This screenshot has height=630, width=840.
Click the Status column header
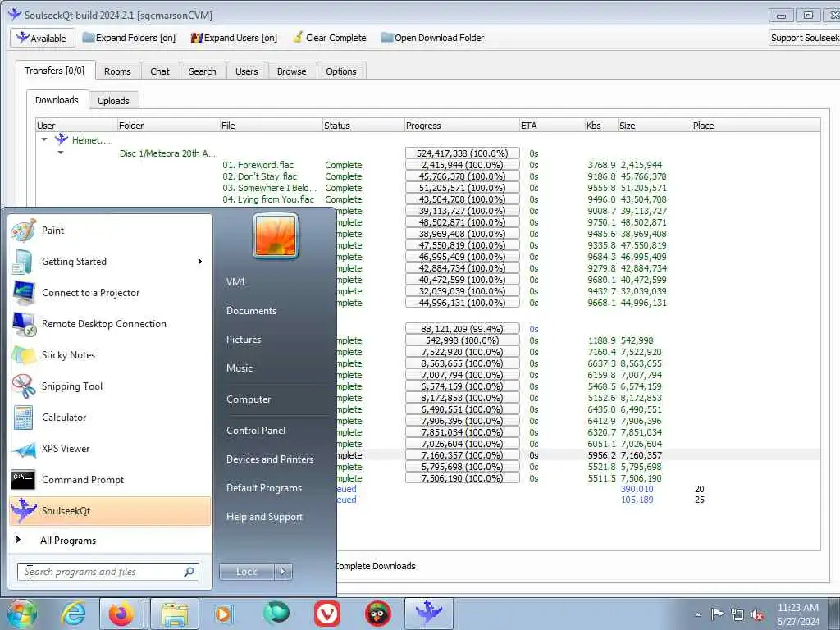(363, 126)
